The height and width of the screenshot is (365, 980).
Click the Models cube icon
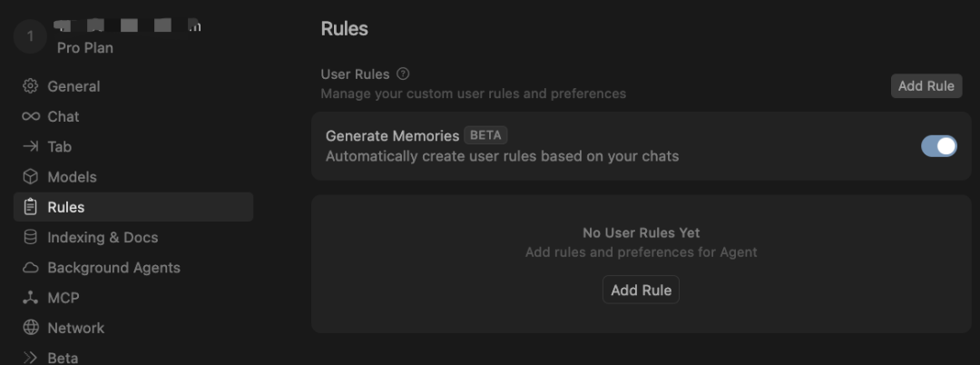[31, 177]
